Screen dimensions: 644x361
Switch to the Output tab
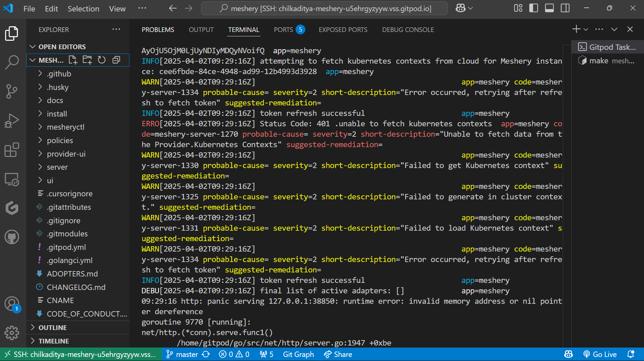click(201, 30)
